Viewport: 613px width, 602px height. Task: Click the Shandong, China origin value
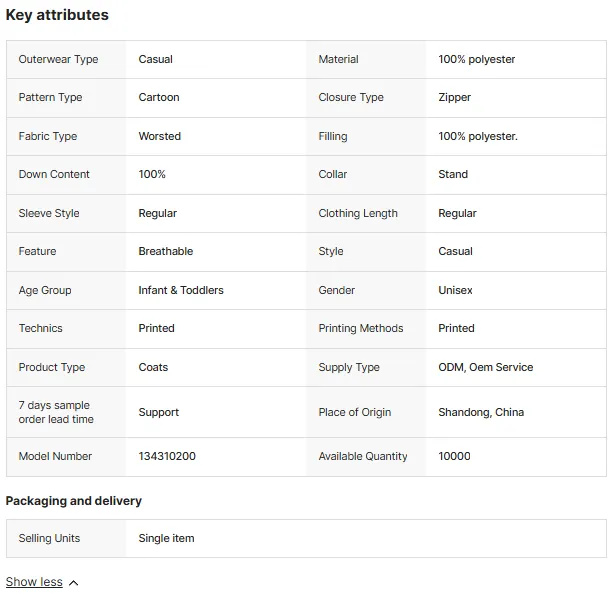481,412
